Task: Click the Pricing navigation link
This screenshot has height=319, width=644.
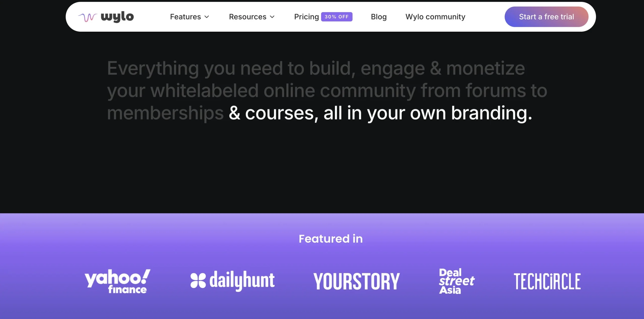Action: pyautogui.click(x=306, y=17)
